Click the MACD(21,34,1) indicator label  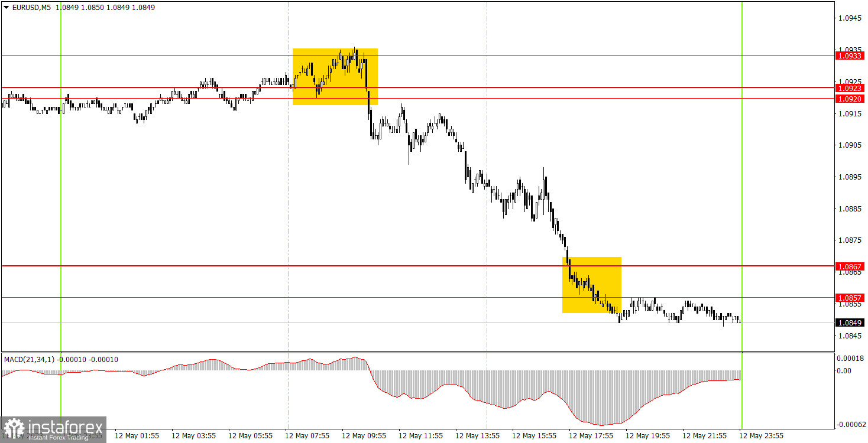(x=28, y=360)
